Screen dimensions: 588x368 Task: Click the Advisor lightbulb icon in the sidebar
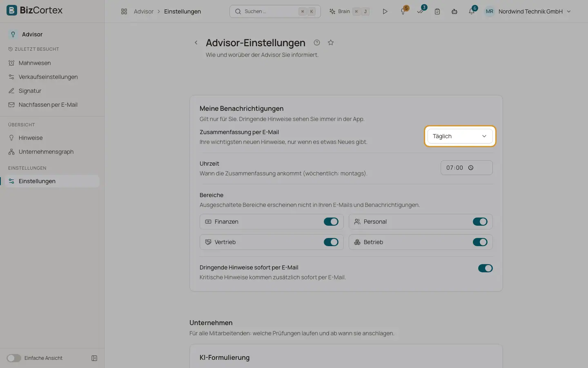pos(13,34)
